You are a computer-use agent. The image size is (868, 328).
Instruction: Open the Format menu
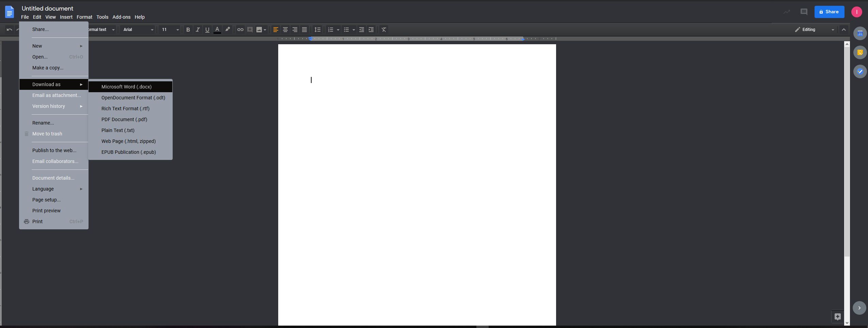coord(84,17)
